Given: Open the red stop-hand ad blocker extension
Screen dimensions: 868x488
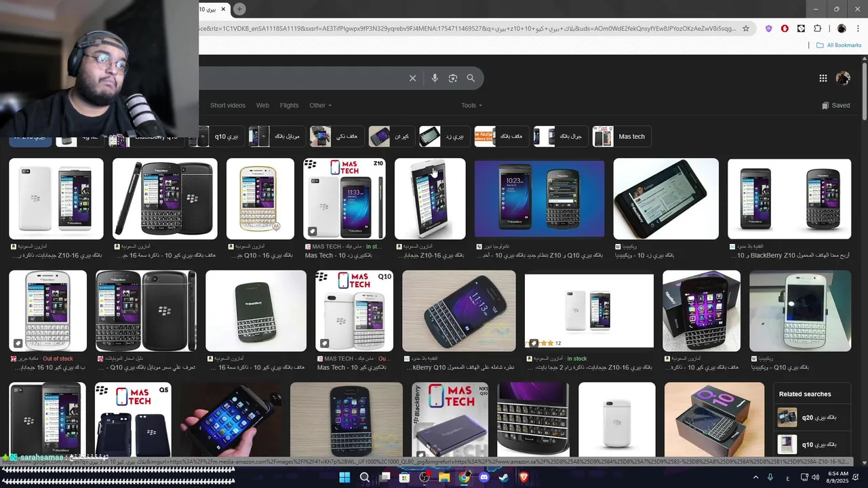Looking at the screenshot, I should tap(785, 28).
